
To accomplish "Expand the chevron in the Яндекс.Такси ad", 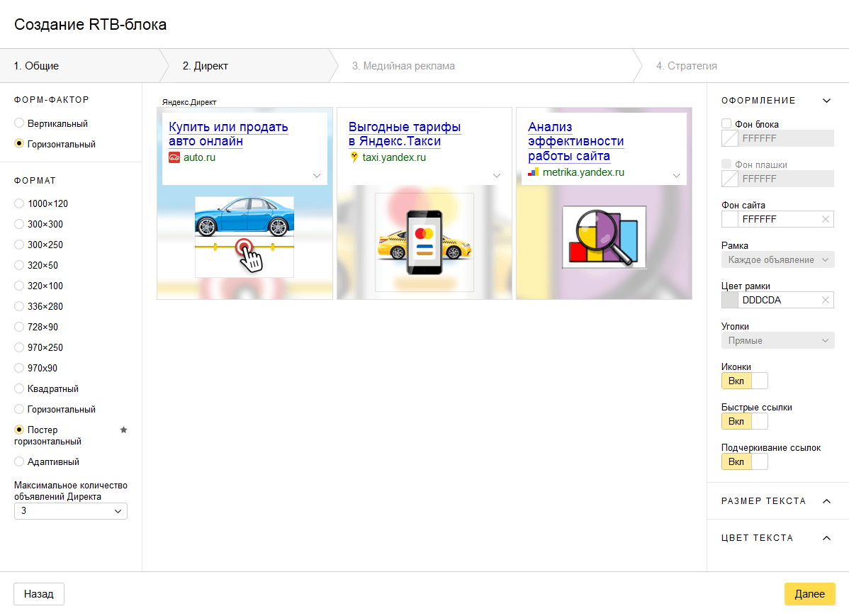I will coord(497,175).
